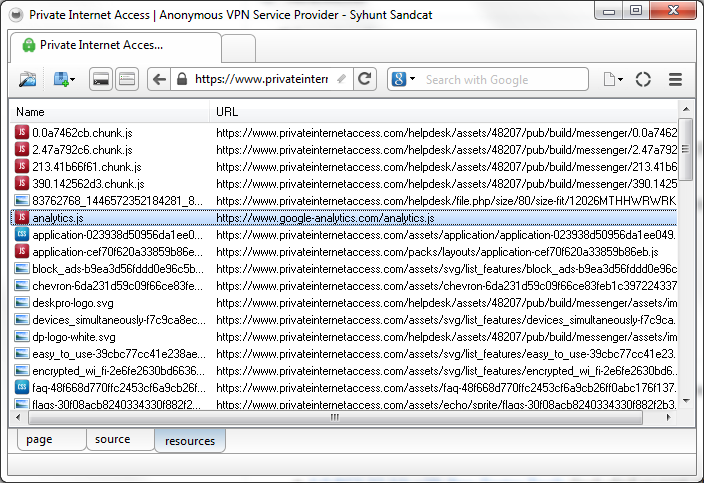Click the Sandcat app icon in title bar
This screenshot has width=704, height=483.
pyautogui.click(x=16, y=15)
